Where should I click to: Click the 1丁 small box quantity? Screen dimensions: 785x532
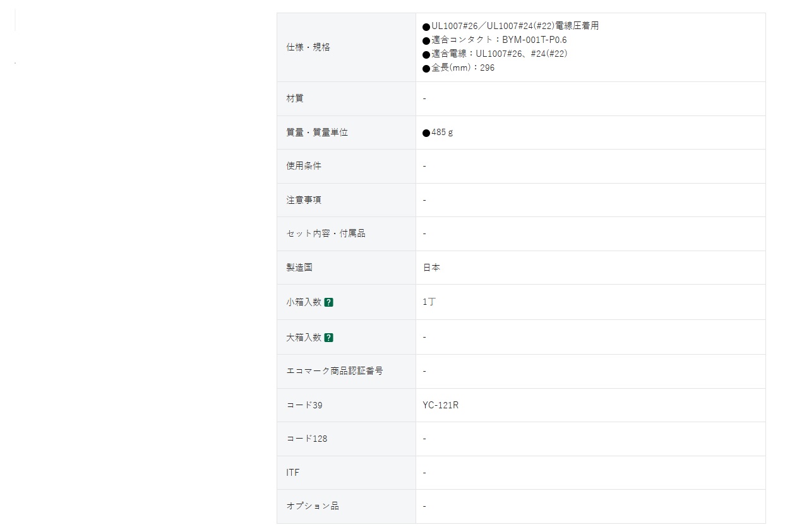429,302
